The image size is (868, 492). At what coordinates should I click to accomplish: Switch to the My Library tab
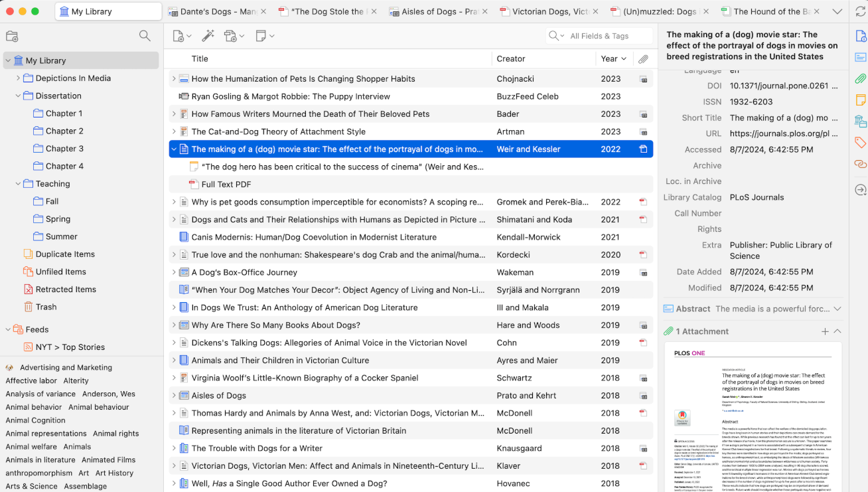(108, 11)
